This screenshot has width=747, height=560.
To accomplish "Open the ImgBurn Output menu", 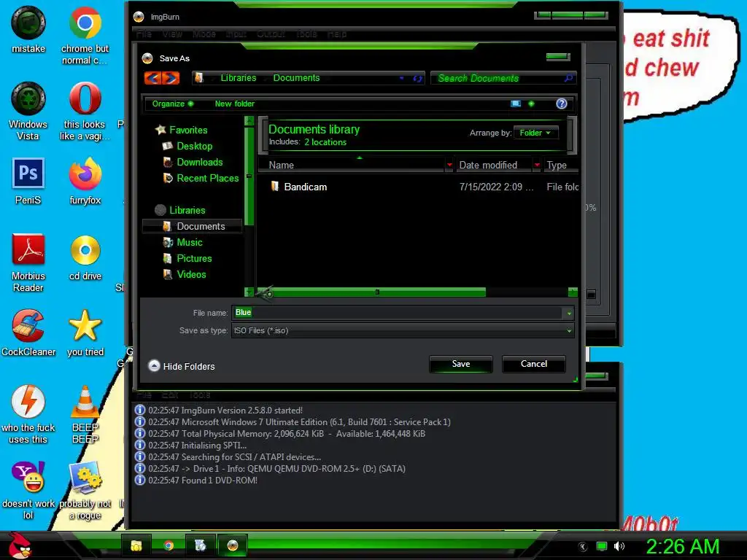I will point(271,34).
